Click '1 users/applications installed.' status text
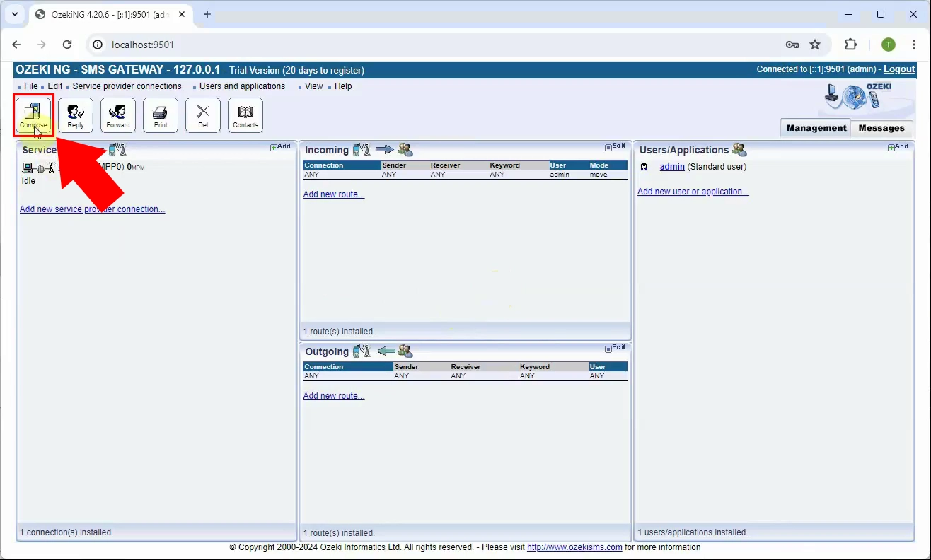This screenshot has height=560, width=931. (693, 532)
